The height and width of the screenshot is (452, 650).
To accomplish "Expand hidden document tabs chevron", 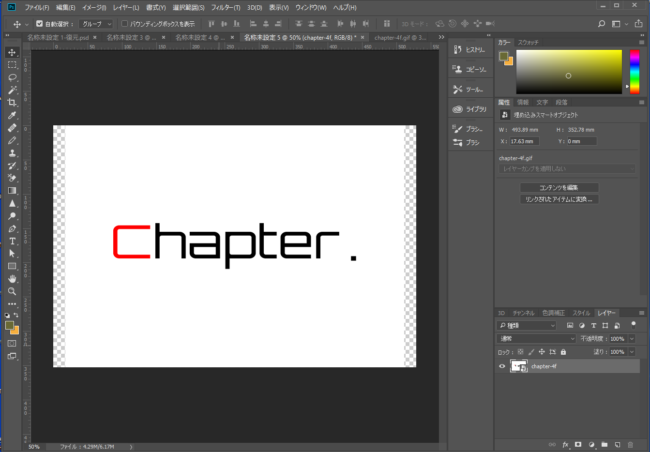I will pyautogui.click(x=441, y=37).
